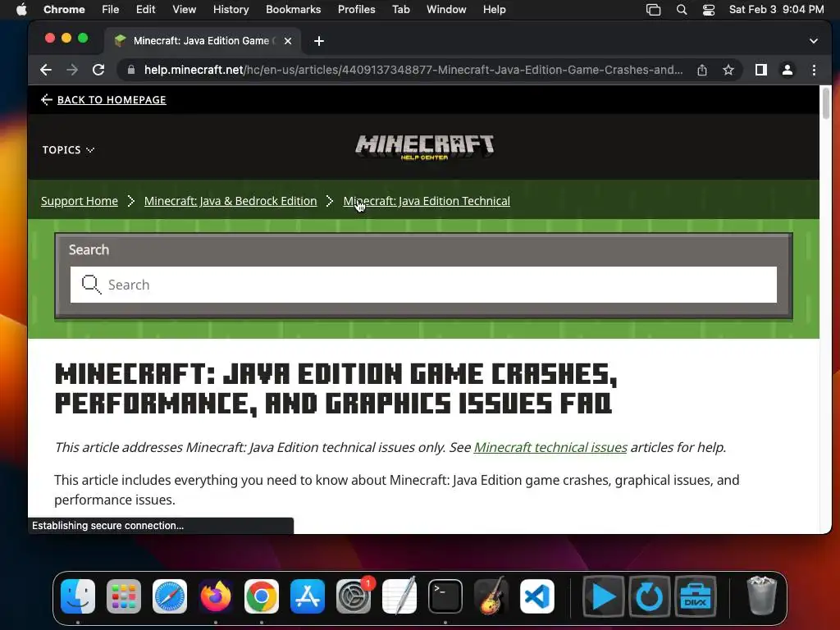
Task: Share this page via share icon
Action: [x=702, y=70]
